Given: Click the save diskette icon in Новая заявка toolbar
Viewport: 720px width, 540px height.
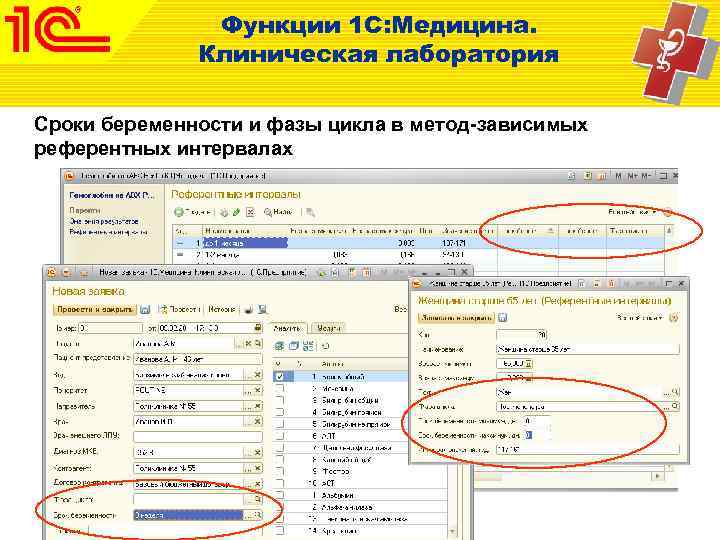Looking at the screenshot, I should pyautogui.click(x=145, y=310).
